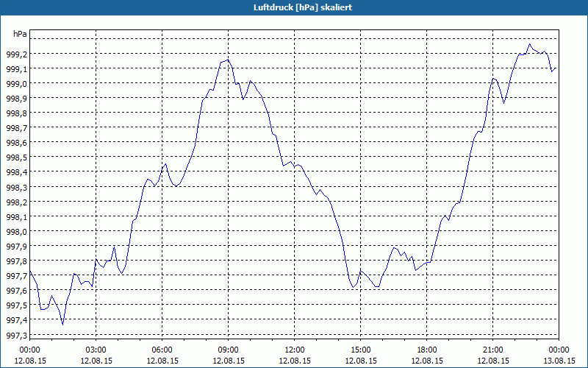The height and width of the screenshot is (368, 588).
Task: Click the 998,8 y-axis value
Action: coord(16,113)
